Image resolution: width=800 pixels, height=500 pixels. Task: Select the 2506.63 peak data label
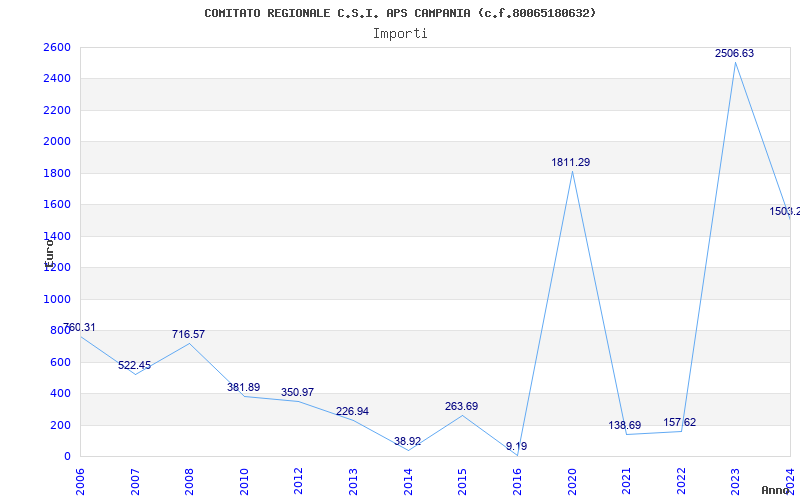734,54
